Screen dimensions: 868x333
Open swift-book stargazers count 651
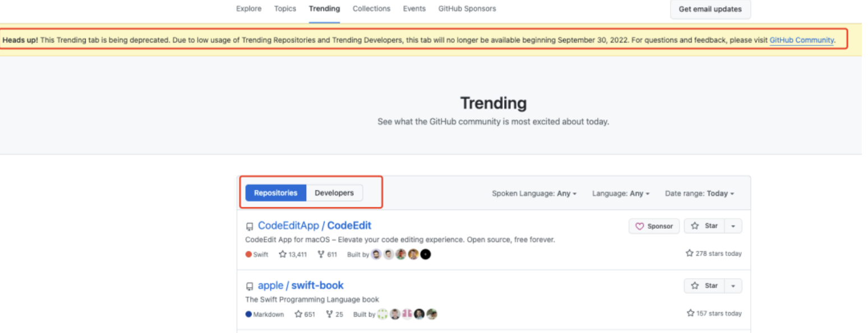(x=305, y=314)
